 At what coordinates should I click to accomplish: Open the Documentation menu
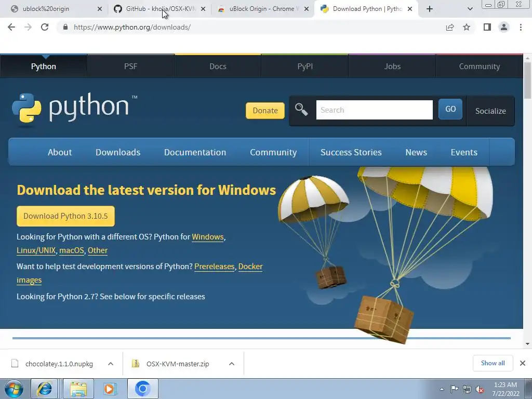coord(195,152)
